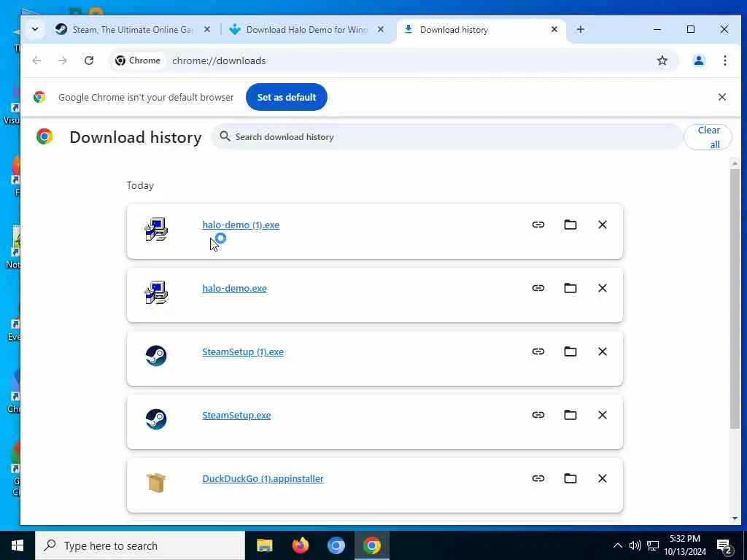The height and width of the screenshot is (560, 747).
Task: Open the network icon in tray
Action: click(653, 545)
